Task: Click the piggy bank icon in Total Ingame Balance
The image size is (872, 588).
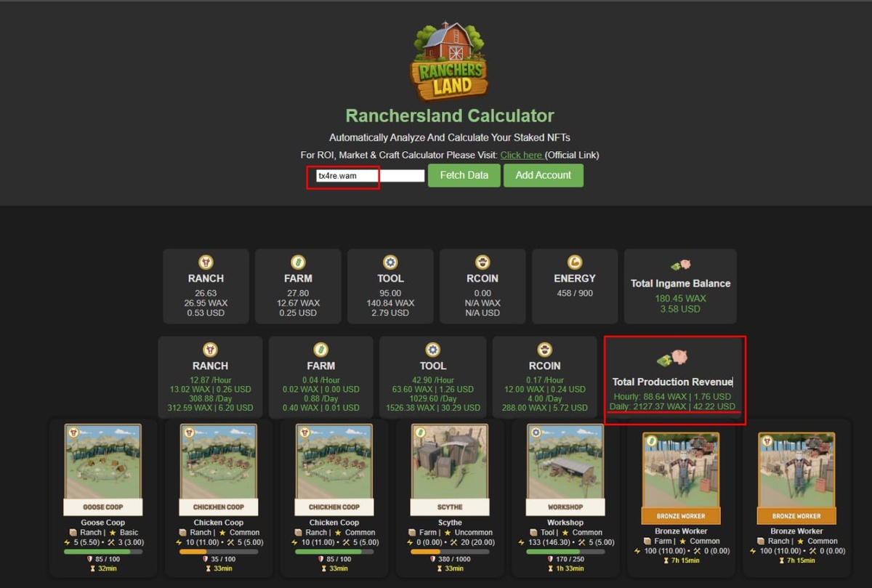Action: pos(681,265)
